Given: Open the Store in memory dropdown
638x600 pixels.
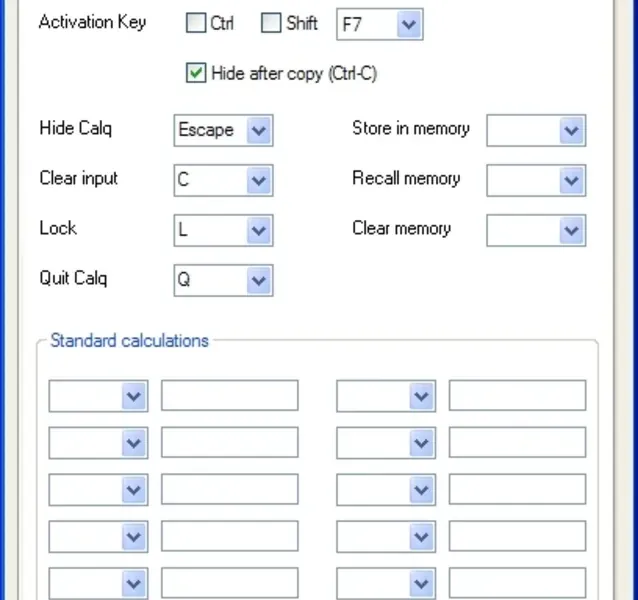Looking at the screenshot, I should 571,130.
